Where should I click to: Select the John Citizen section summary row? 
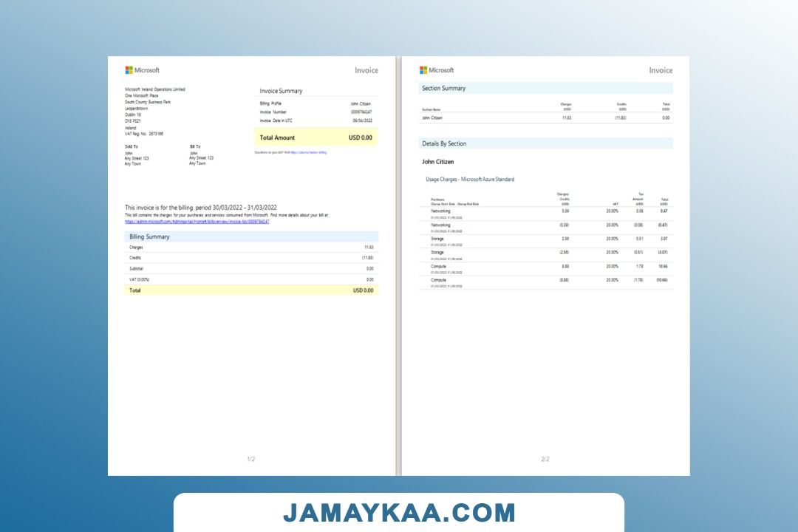click(x=545, y=117)
